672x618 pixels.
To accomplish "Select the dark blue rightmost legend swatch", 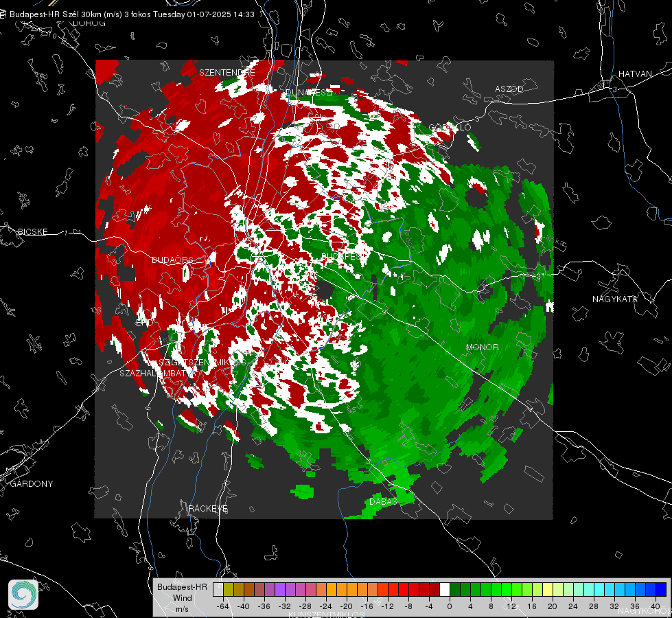I will coord(661,589).
